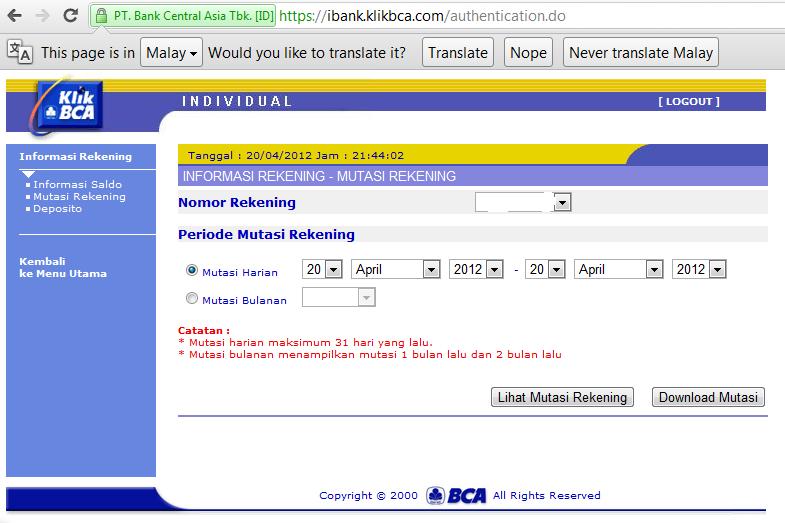The image size is (785, 523).
Task: Select the Mutasi Bulanan radio button
Action: tap(191, 298)
